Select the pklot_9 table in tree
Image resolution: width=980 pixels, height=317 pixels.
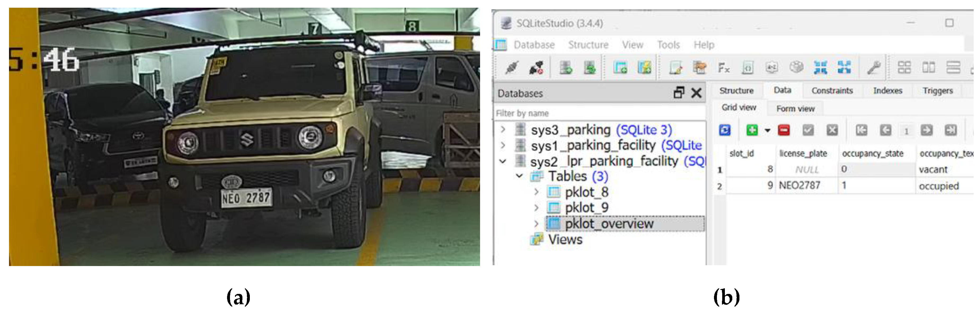[586, 208]
